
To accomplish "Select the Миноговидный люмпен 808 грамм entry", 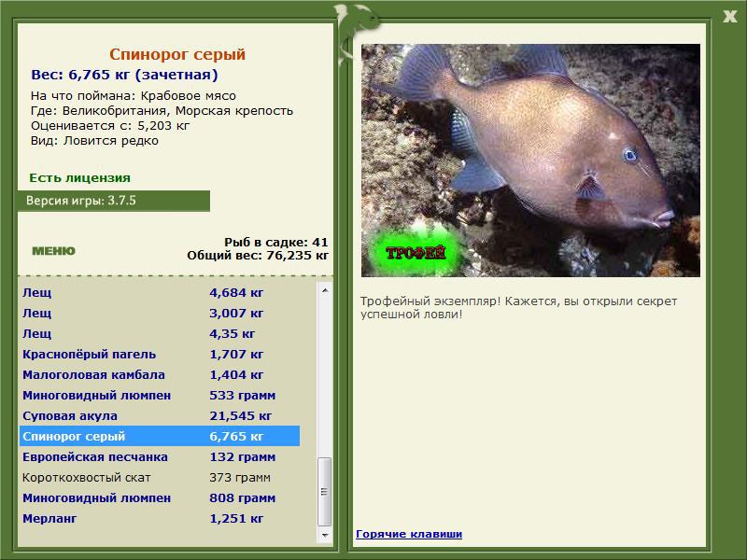I will coord(160,497).
